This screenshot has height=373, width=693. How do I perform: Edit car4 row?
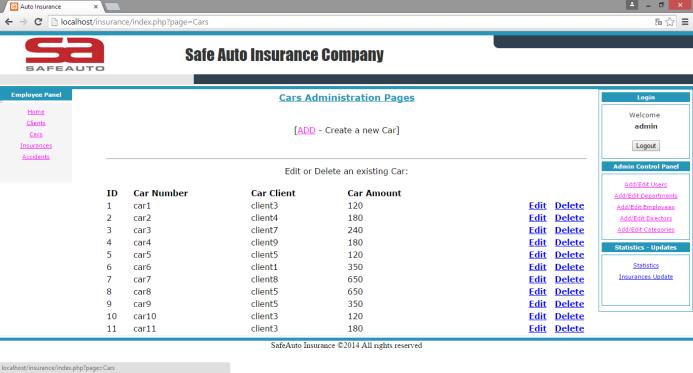pyautogui.click(x=537, y=243)
